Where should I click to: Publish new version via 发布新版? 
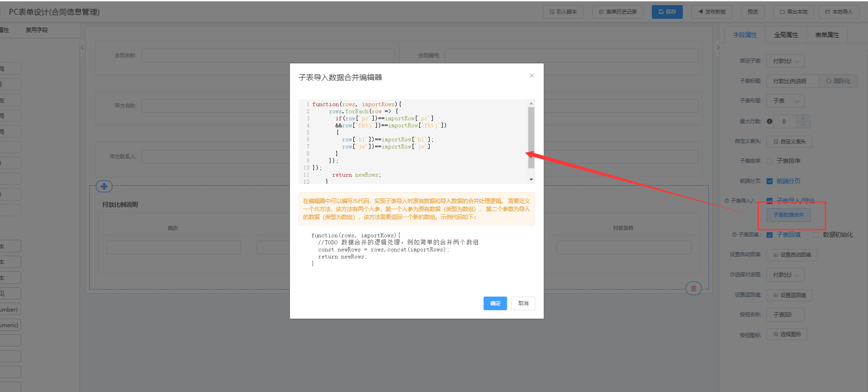coord(712,12)
